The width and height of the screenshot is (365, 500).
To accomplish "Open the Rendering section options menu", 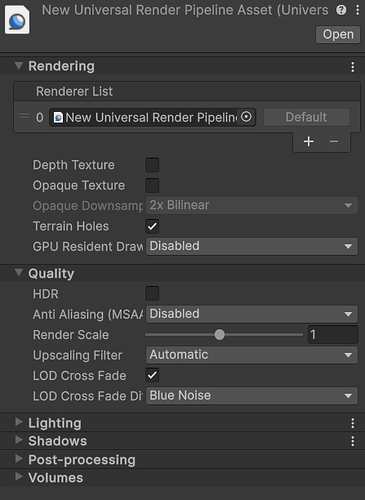I will tap(353, 67).
